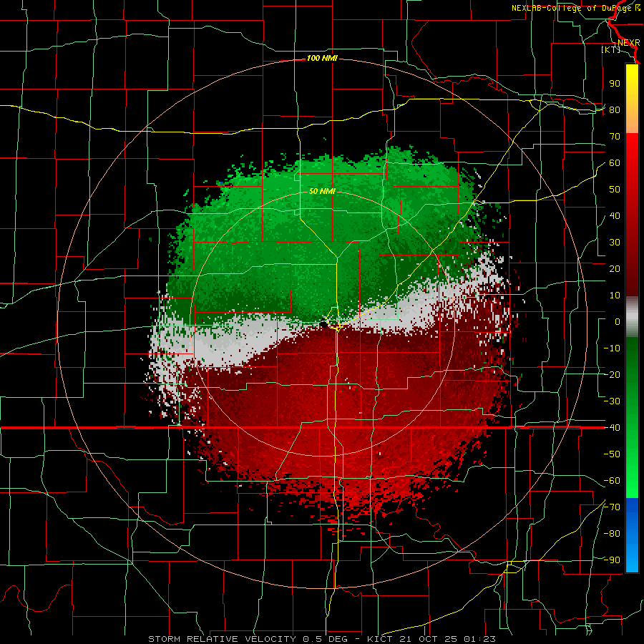This screenshot has height=644, width=644.
Task: Click the -50 value on the velocity scale
Action: 612,454
